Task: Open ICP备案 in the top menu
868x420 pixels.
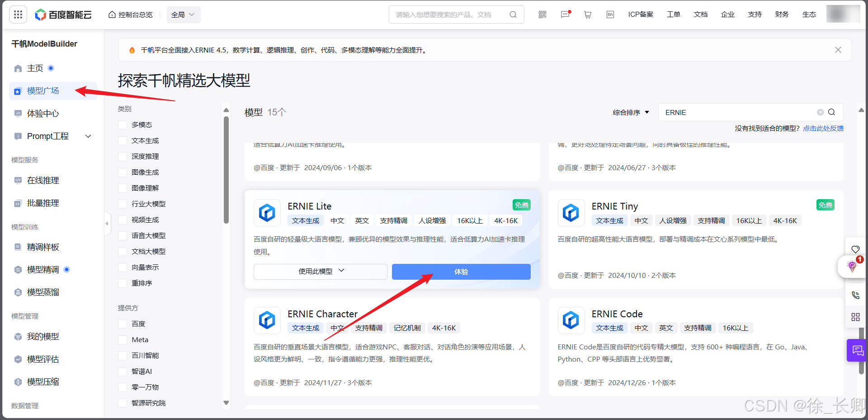Action: pos(641,14)
